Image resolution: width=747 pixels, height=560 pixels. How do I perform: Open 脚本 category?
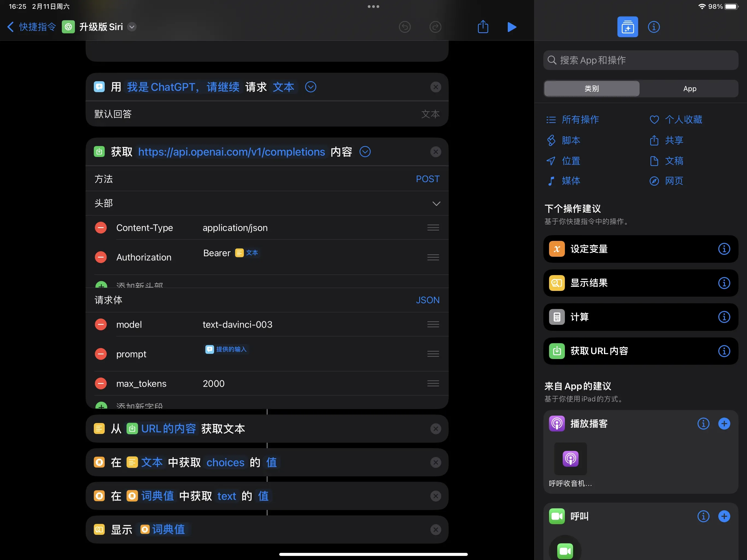[563, 140]
